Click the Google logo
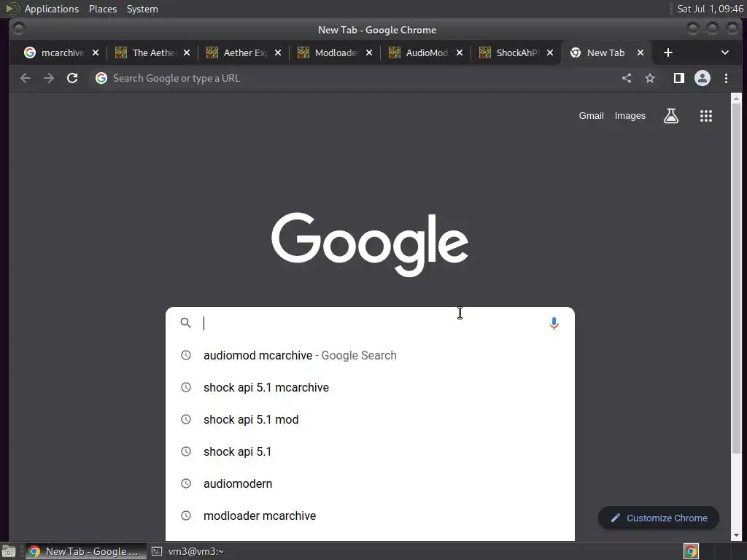Image resolution: width=747 pixels, height=560 pixels. pos(370,244)
